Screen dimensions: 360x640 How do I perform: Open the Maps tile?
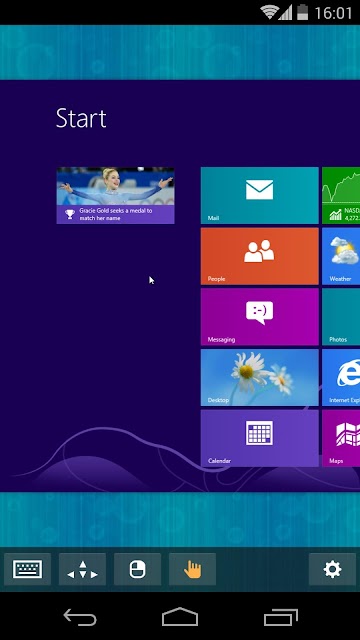pyautogui.click(x=341, y=438)
